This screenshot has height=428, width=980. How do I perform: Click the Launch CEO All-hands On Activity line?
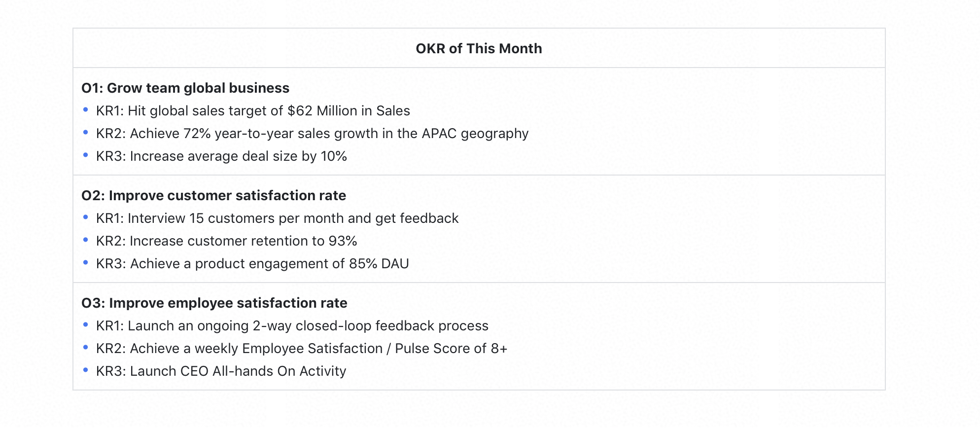coord(221,371)
